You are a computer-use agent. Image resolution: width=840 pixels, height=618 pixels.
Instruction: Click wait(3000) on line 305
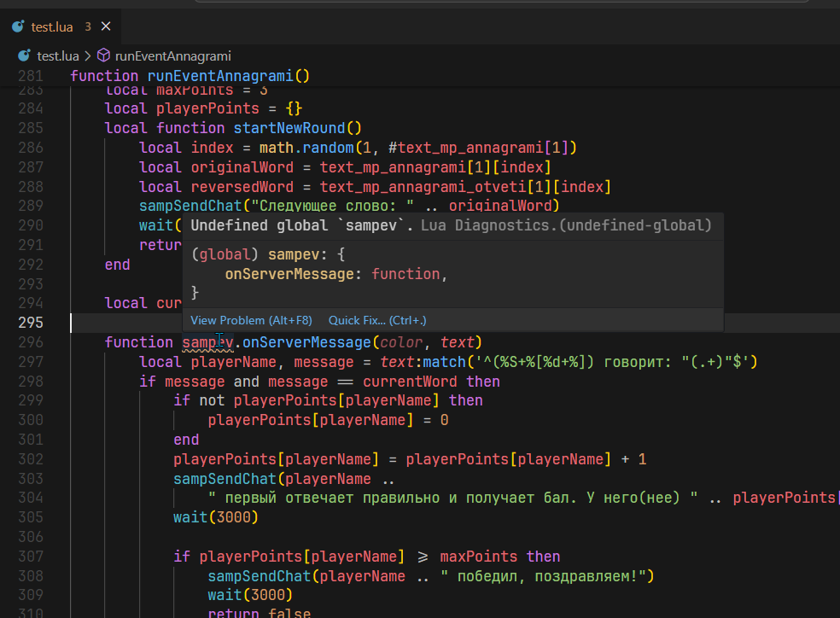(216, 516)
